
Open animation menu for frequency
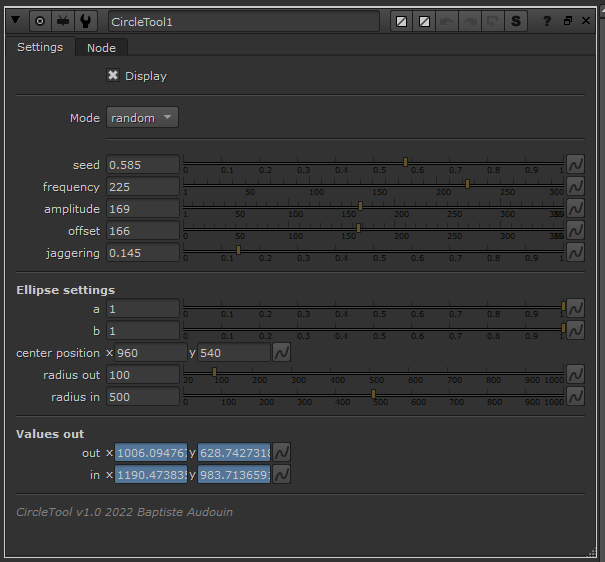(576, 187)
